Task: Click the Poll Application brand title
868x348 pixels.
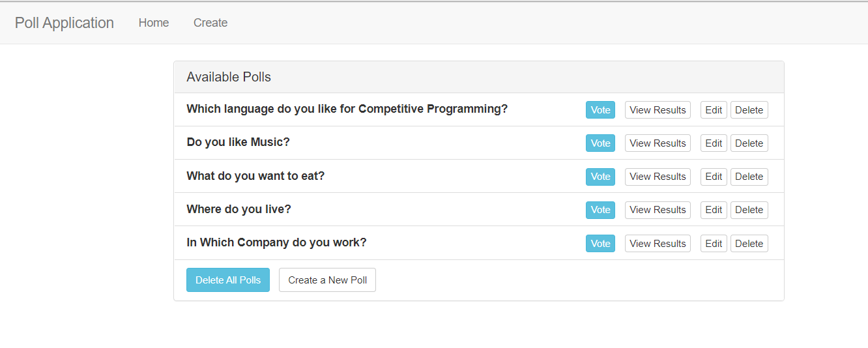Action: [x=65, y=23]
